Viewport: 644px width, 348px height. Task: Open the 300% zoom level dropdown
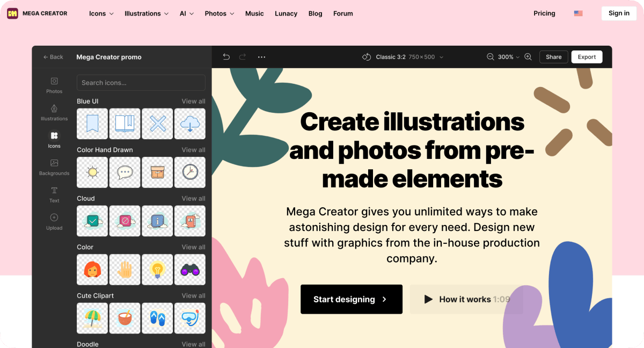[509, 57]
